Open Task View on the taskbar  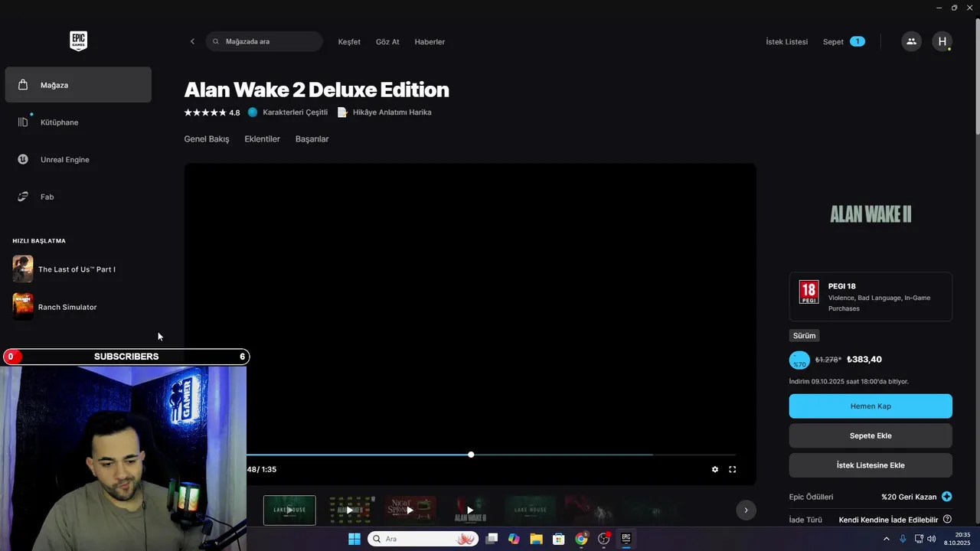[x=492, y=539]
